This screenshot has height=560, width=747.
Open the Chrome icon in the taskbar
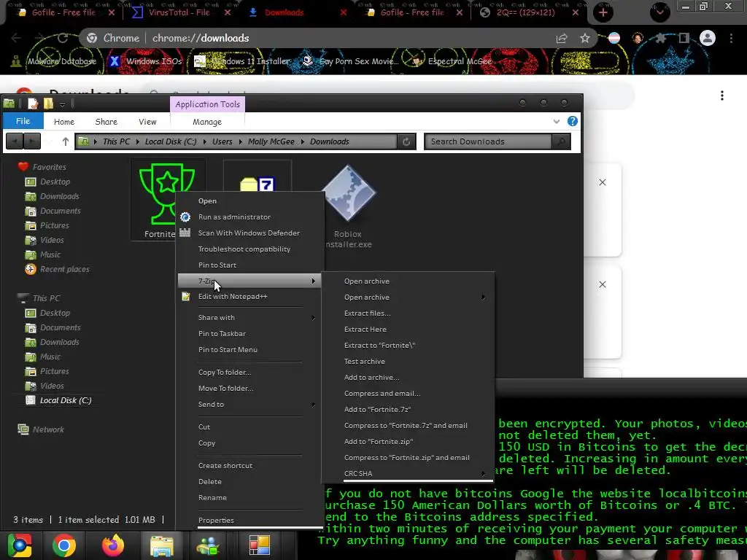pyautogui.click(x=64, y=545)
